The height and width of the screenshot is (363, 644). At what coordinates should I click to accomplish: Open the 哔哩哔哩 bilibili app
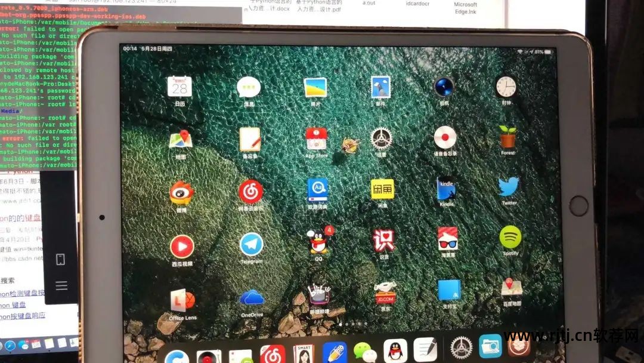point(319,294)
